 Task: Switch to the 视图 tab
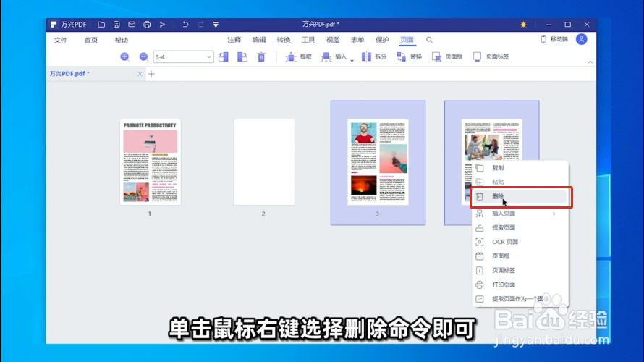tap(333, 40)
